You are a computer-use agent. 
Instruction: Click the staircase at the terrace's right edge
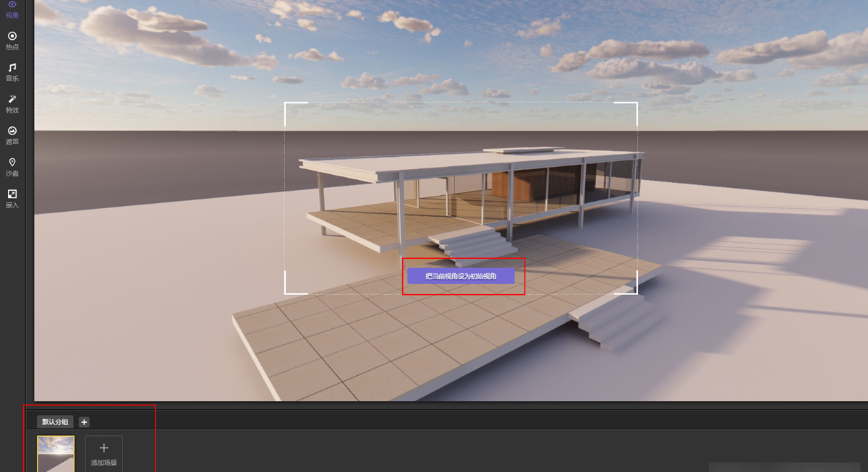click(x=616, y=320)
